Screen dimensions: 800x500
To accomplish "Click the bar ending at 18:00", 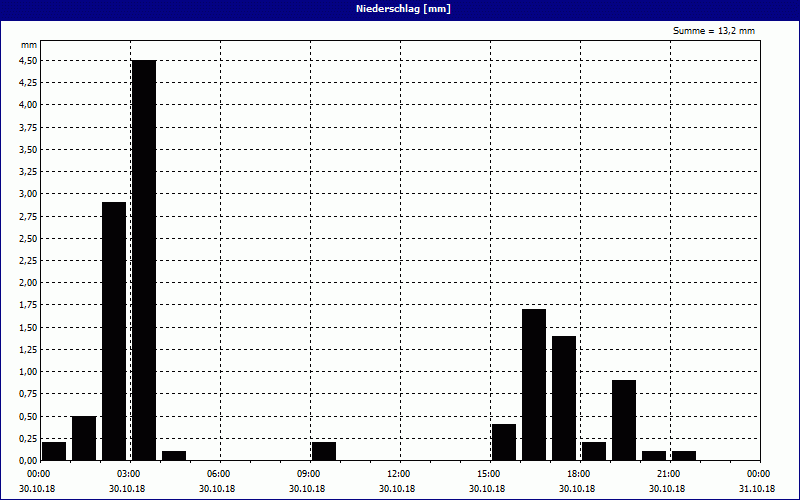I will 564,398.
